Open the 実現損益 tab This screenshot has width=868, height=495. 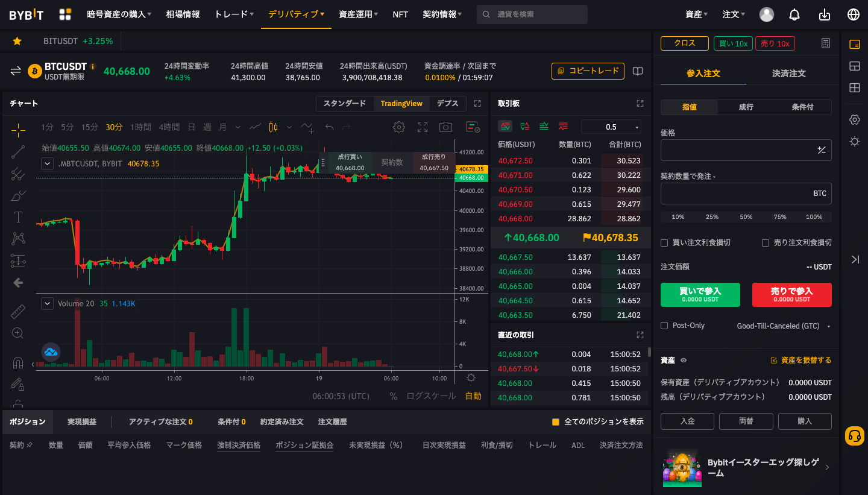click(x=82, y=422)
